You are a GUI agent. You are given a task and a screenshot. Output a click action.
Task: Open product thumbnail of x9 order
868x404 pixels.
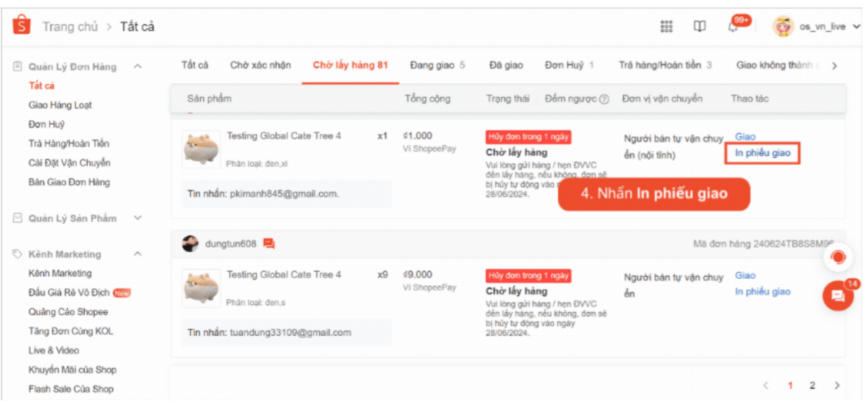pyautogui.click(x=201, y=288)
